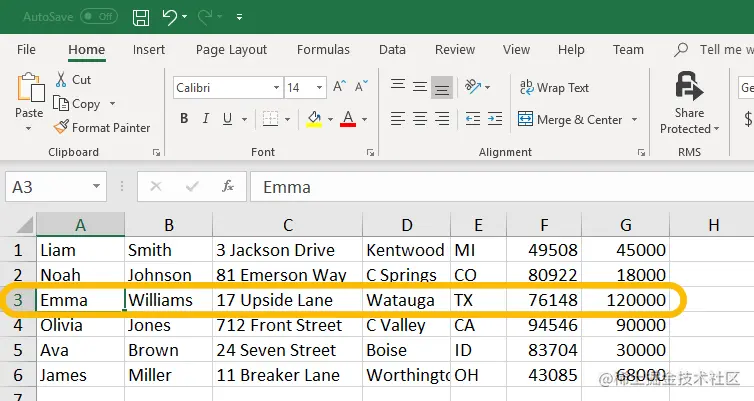Click the Orientation icon
The height and width of the screenshot is (401, 754).
(x=473, y=87)
